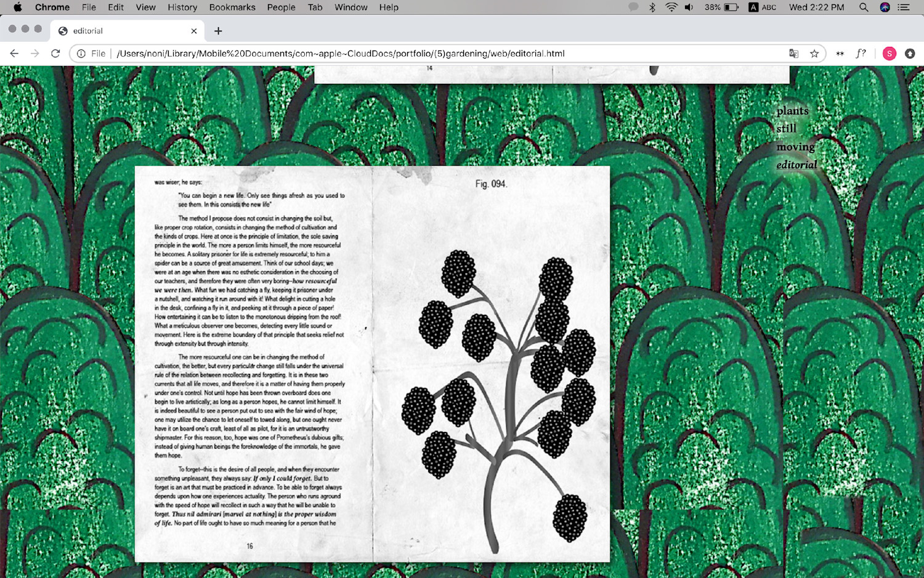This screenshot has width=924, height=578.
Task: Open the Help menu
Action: [389, 7]
